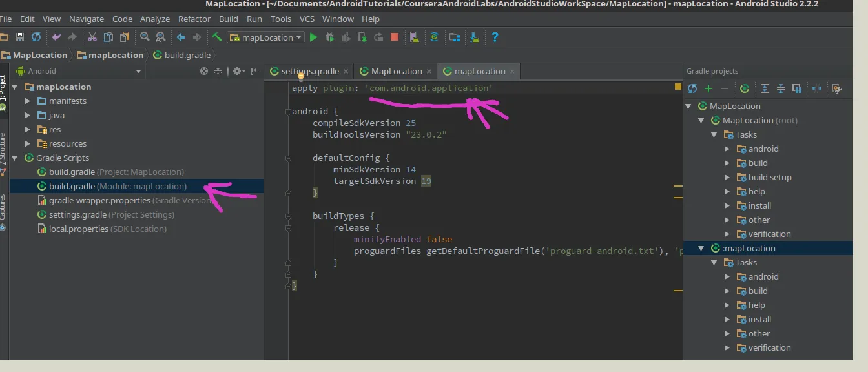
Task: Click Scroll from Source target icon
Action: [x=204, y=71]
